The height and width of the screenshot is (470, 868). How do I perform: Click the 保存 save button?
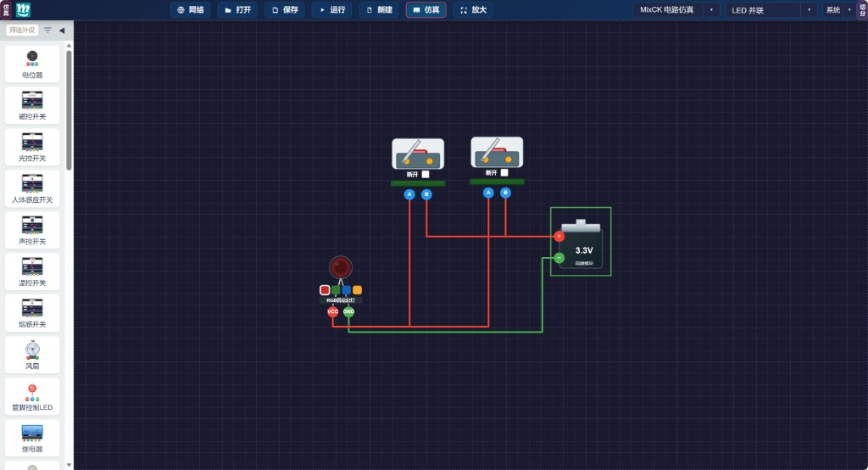pyautogui.click(x=285, y=10)
